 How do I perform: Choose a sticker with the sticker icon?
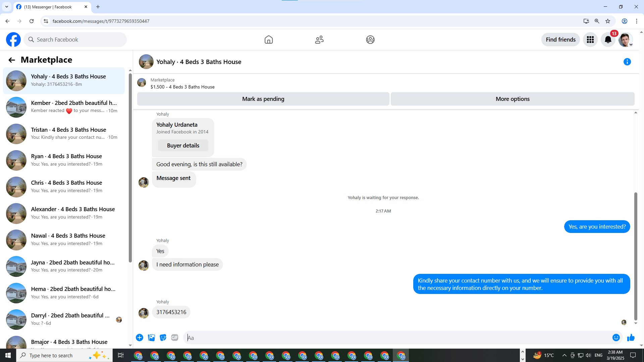pos(163,338)
